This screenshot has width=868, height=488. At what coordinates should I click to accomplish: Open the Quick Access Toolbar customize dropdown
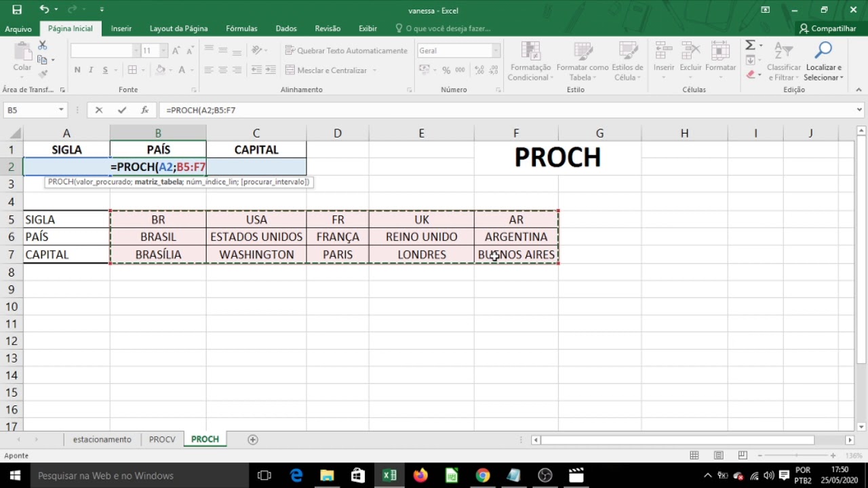tap(102, 9)
